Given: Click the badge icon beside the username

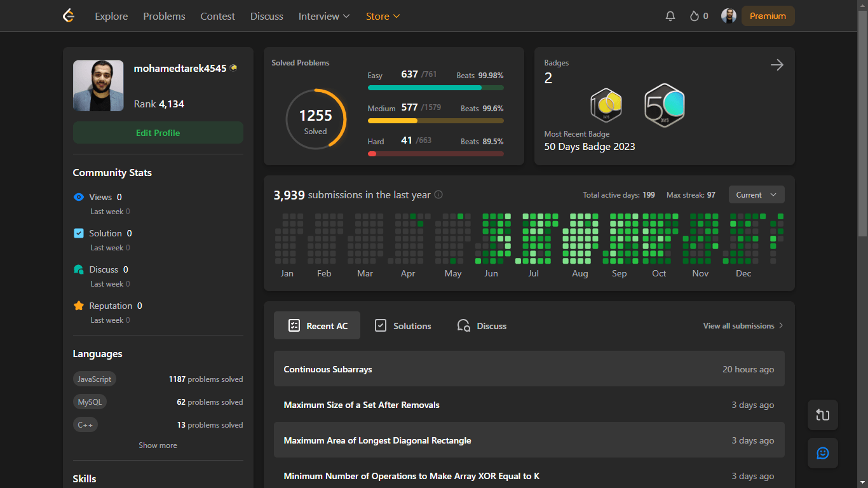Looking at the screenshot, I should point(233,68).
